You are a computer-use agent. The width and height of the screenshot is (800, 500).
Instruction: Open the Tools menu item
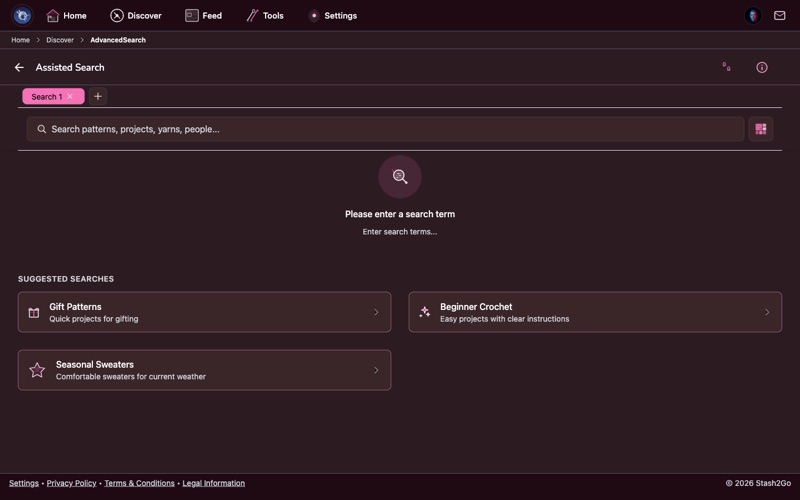pos(265,16)
